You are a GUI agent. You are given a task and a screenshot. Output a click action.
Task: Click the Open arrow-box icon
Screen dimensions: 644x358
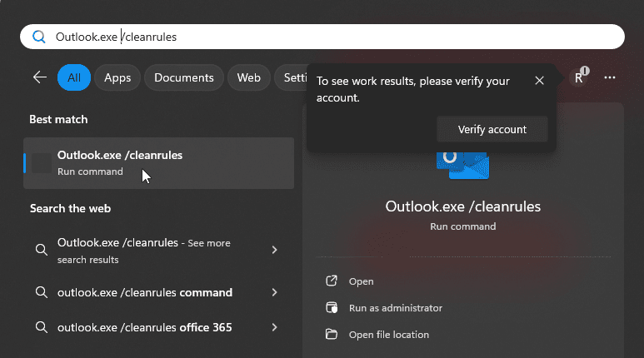coord(332,281)
